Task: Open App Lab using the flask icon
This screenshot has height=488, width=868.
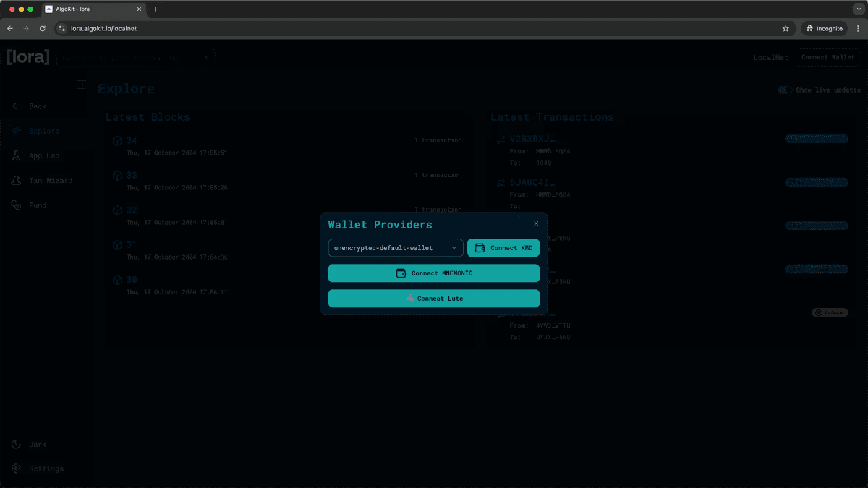Action: point(15,155)
